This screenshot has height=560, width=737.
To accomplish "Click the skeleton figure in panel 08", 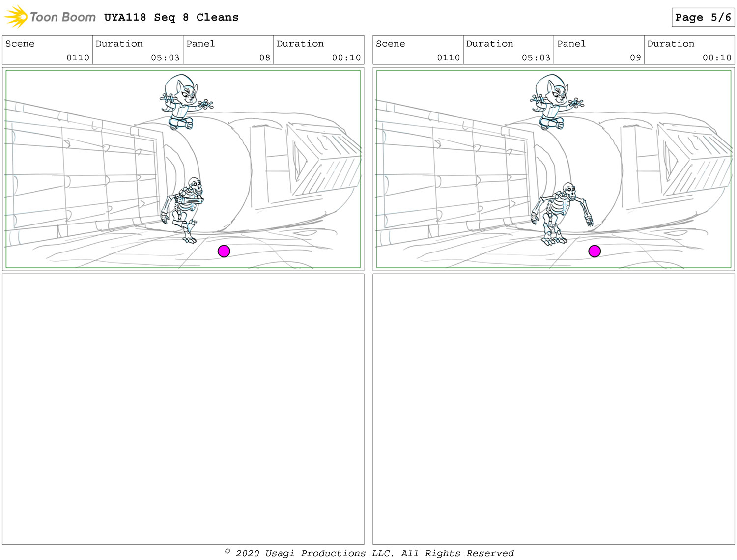I will coord(182,210).
